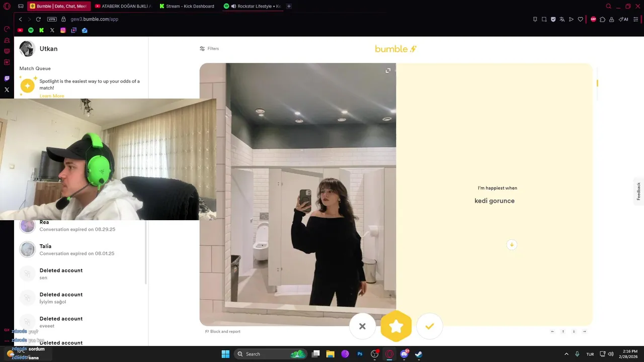This screenshot has width=644, height=362.
Task: Open deleted account chat 'İyiyim sağol'
Action: [80, 298]
